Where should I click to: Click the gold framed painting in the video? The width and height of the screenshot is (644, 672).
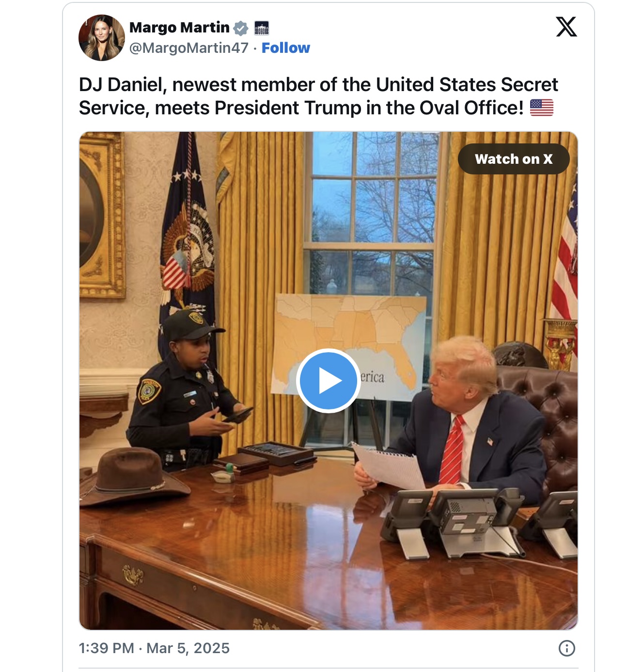point(102,216)
